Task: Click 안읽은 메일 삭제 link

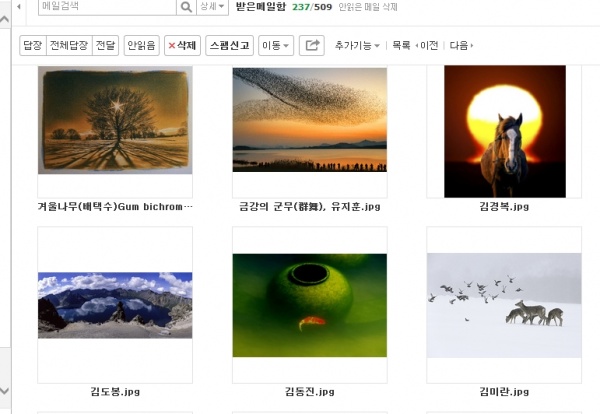Action: point(368,7)
